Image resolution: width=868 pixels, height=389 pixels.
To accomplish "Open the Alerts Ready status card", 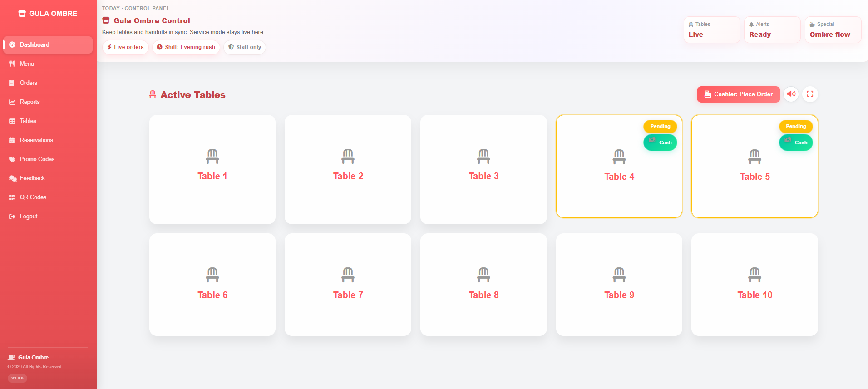I will 772,30.
